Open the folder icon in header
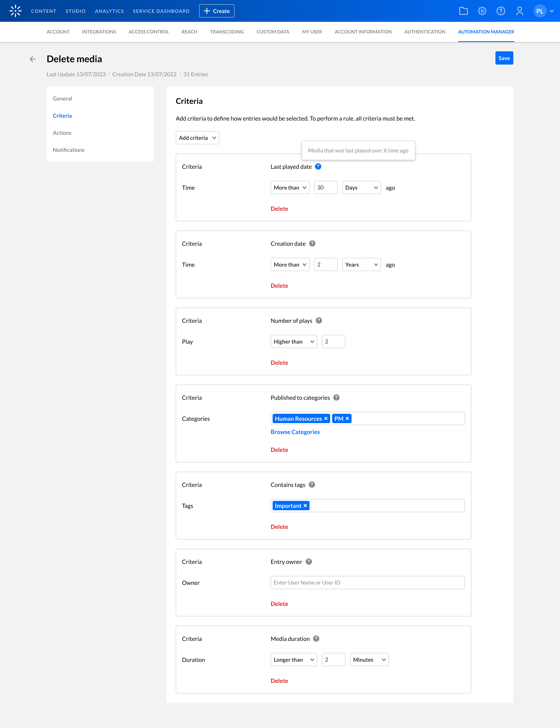 pos(463,11)
